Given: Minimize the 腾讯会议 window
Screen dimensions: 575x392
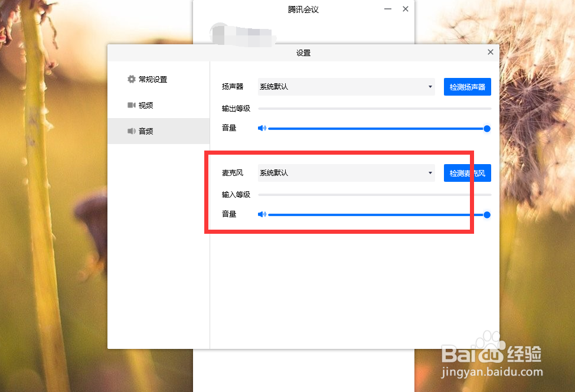Looking at the screenshot, I should coord(388,9).
